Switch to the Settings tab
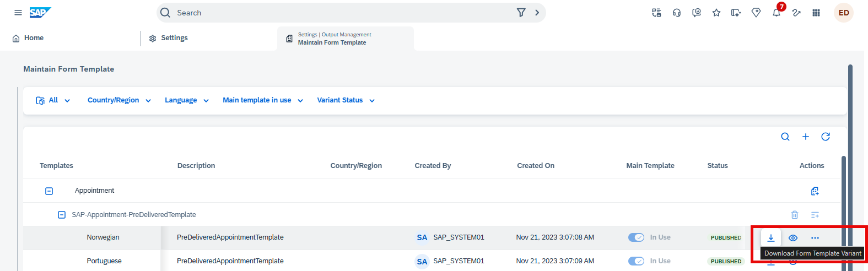 point(169,38)
